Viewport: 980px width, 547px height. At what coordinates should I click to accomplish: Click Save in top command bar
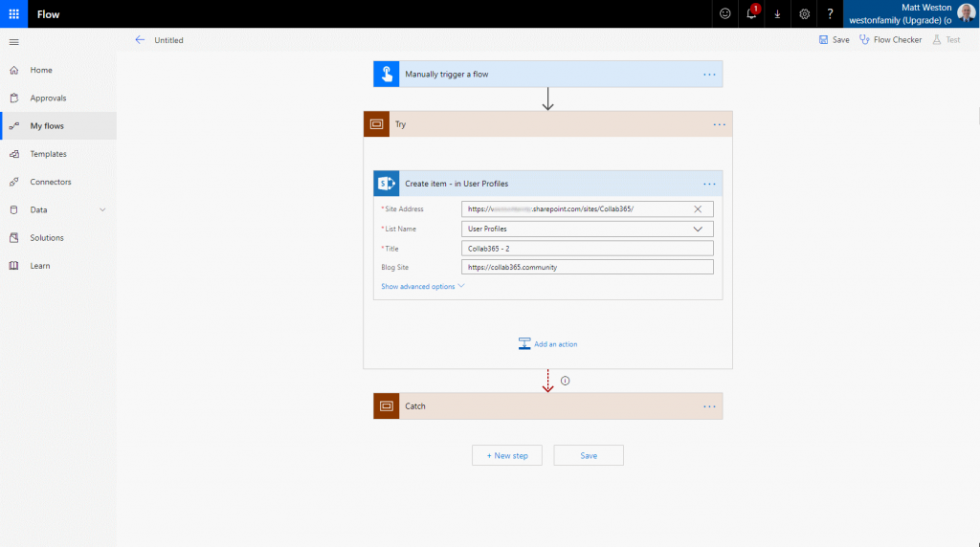point(835,40)
